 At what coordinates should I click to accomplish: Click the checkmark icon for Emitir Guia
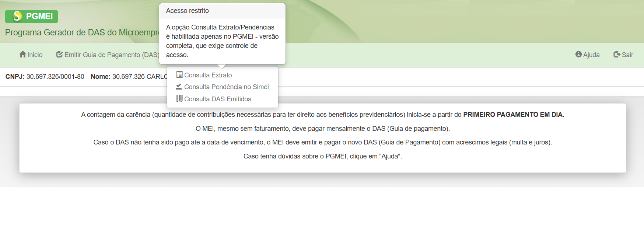pyautogui.click(x=59, y=55)
